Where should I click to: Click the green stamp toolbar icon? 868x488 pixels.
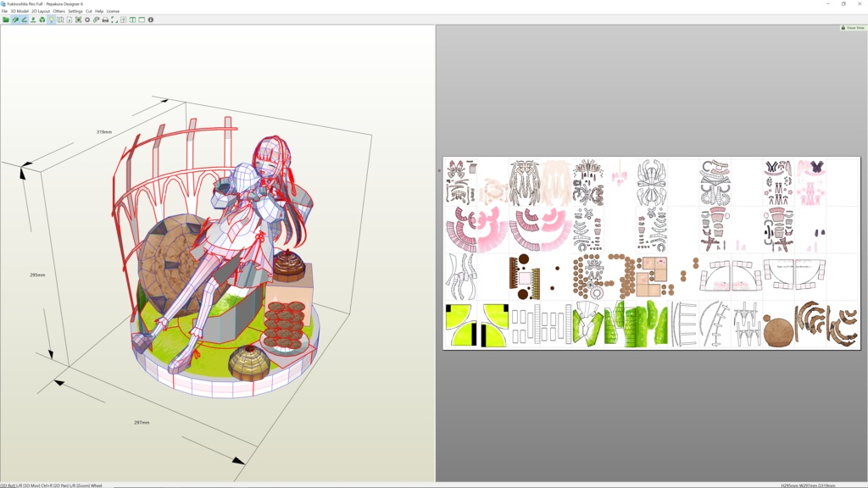[x=33, y=20]
